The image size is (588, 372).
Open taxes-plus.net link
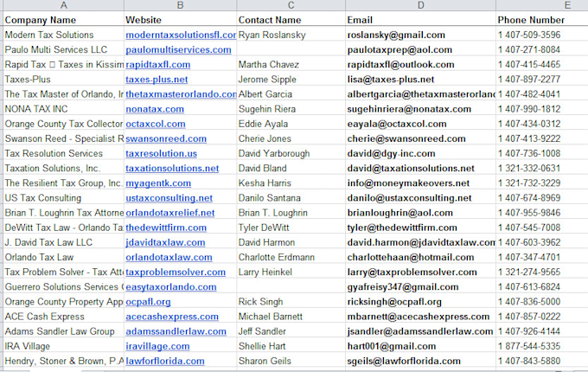(x=157, y=79)
